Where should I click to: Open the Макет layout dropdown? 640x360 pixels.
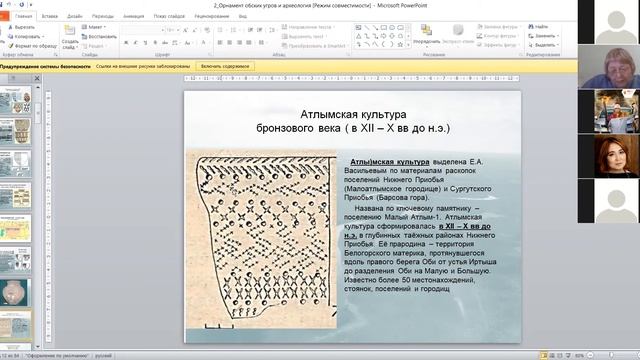click(94, 27)
